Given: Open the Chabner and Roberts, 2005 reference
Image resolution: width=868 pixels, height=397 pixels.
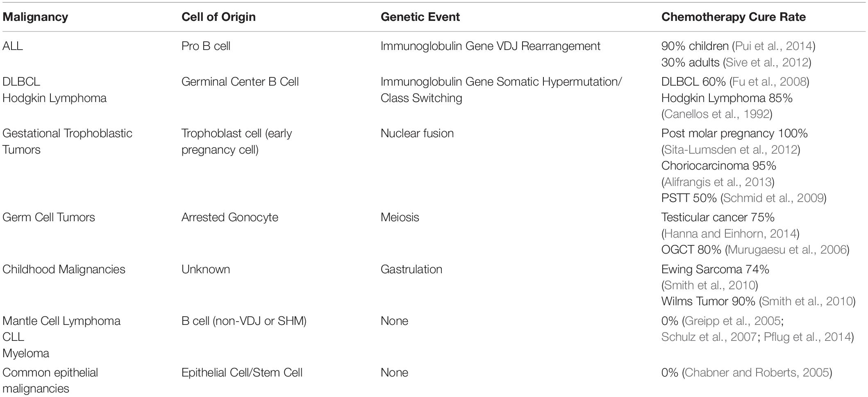Looking at the screenshot, I should (757, 372).
